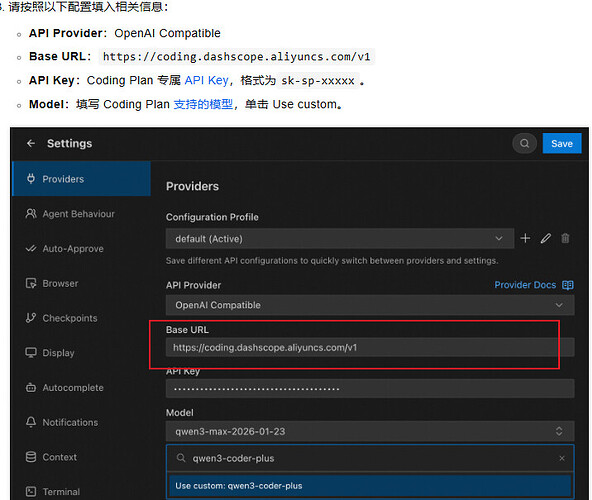Click the Configuration Profile description text
The image size is (592, 500).
click(332, 261)
